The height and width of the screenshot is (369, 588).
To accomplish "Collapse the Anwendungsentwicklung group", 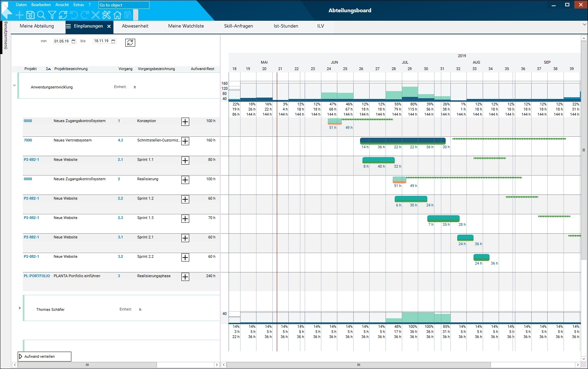I will 14,85.
